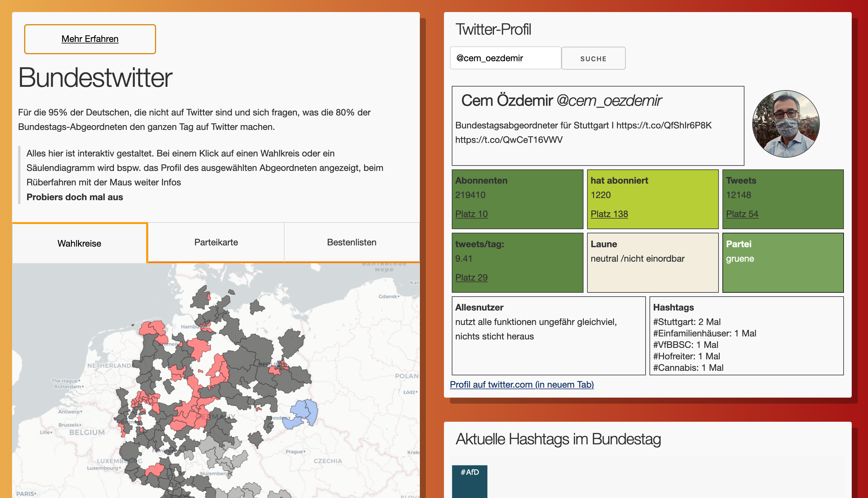
Task: Click the Mehr Erfahren button
Action: (x=90, y=39)
